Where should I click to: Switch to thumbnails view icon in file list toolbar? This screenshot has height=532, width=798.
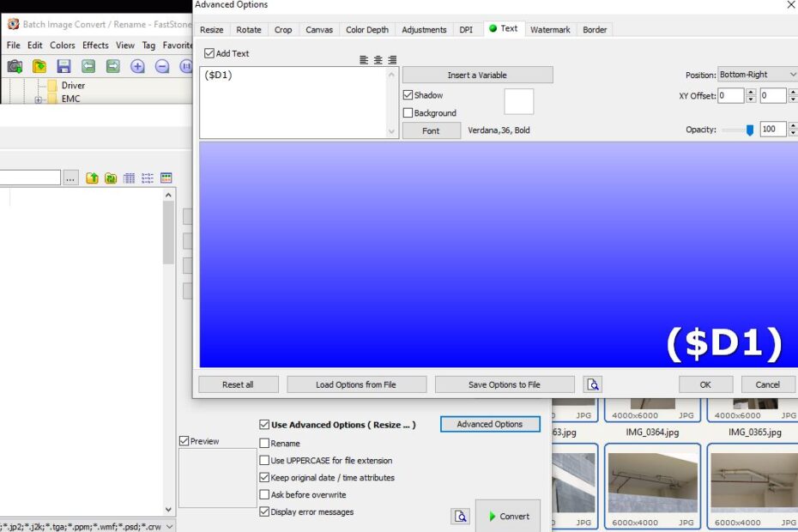click(166, 178)
